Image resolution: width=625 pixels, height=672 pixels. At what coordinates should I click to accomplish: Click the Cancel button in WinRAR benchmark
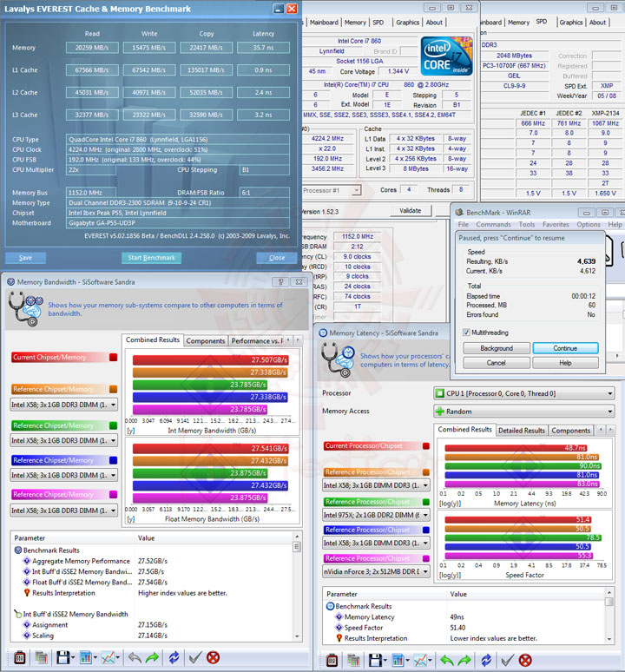pyautogui.click(x=497, y=363)
